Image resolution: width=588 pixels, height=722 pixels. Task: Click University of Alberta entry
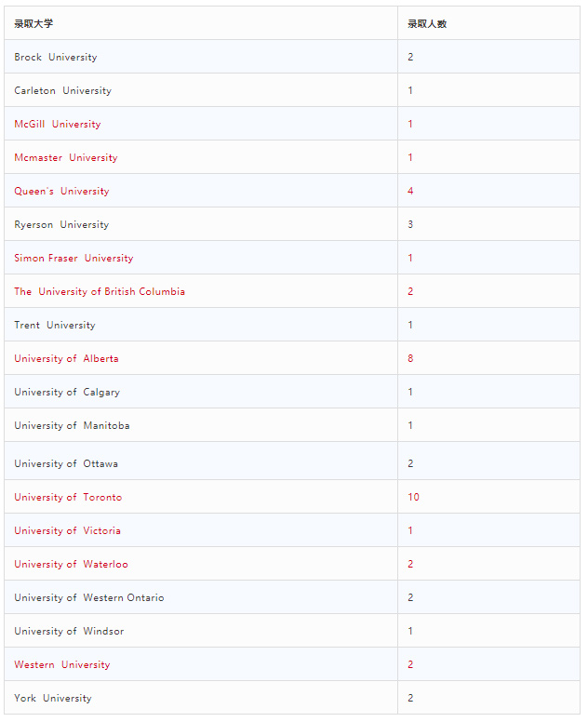66,358
